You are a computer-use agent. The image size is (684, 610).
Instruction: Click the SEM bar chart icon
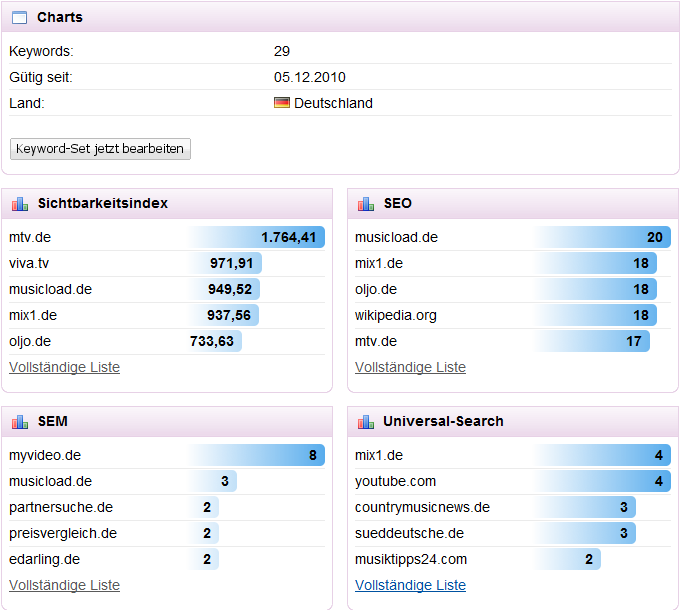tap(20, 422)
